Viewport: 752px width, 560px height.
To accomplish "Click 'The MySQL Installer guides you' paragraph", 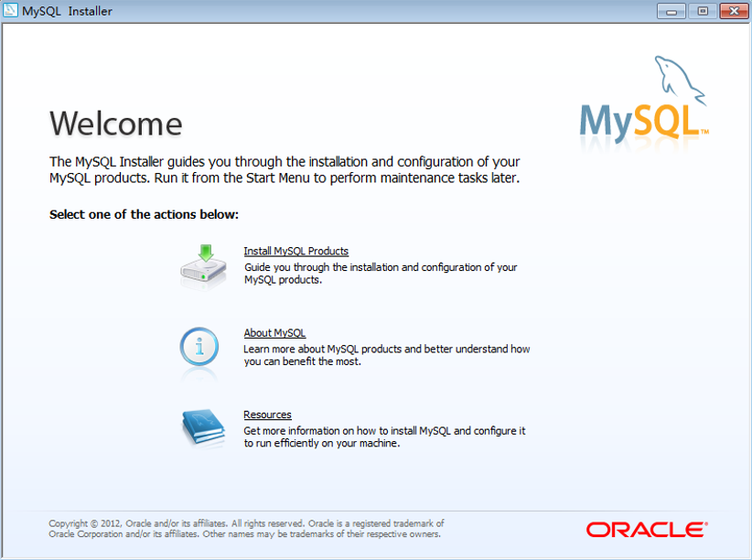I will pos(285,169).
